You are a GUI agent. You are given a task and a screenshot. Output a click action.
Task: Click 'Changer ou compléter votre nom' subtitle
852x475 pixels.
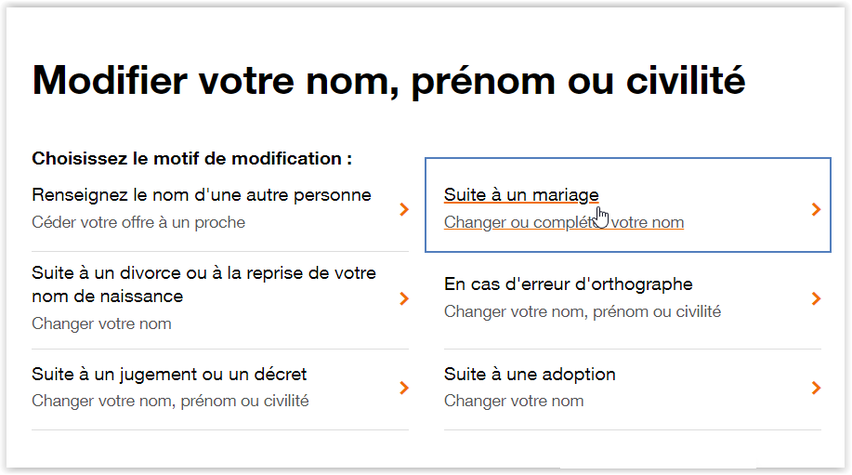tap(563, 222)
